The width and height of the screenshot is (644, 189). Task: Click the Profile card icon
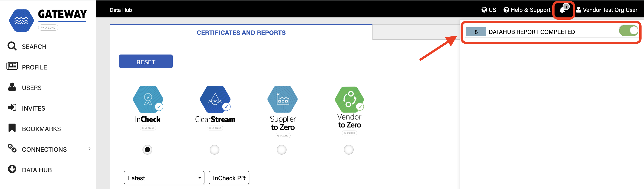point(12,66)
